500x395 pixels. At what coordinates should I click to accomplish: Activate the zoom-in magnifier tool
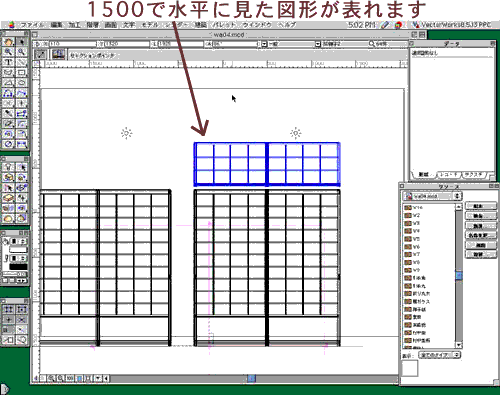[8, 52]
